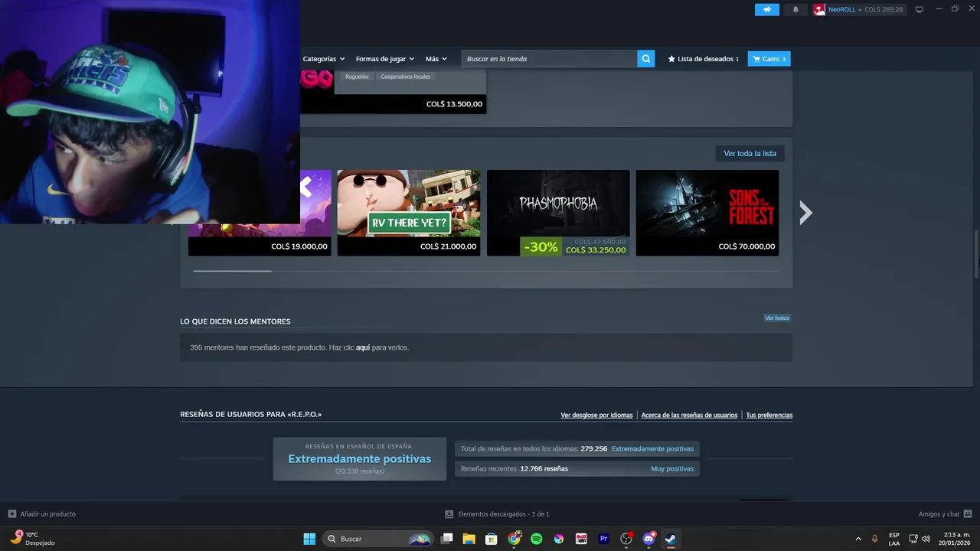Open Task View on the taskbar
The height and width of the screenshot is (551, 980).
click(x=447, y=539)
